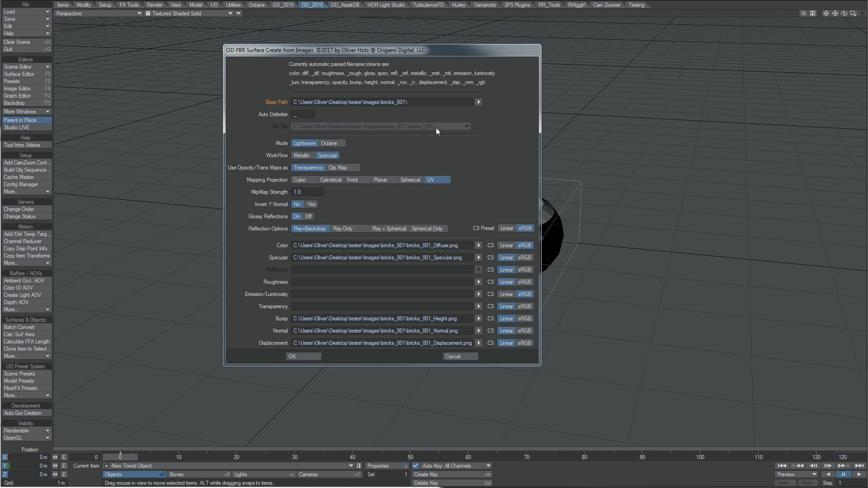Set Invert Y Normal to Yes

tap(311, 204)
